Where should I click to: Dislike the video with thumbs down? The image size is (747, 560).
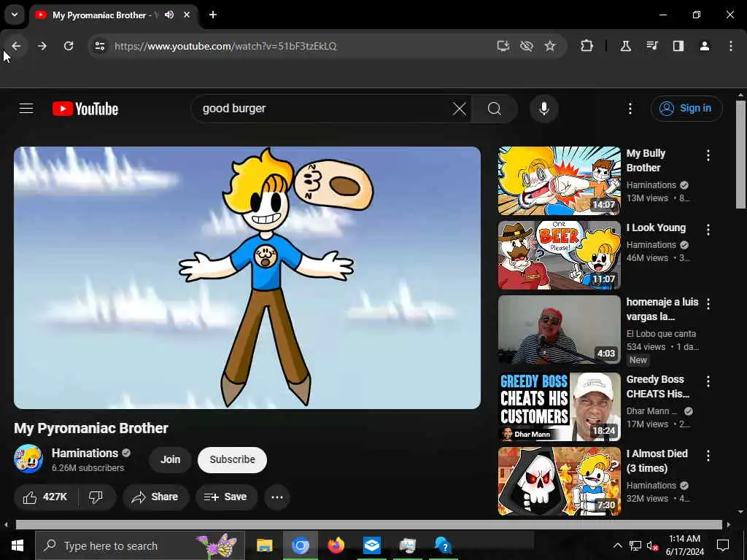96,497
